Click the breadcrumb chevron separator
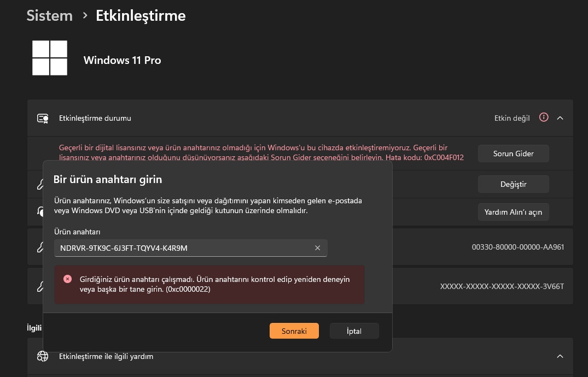588x377 pixels. click(x=85, y=16)
